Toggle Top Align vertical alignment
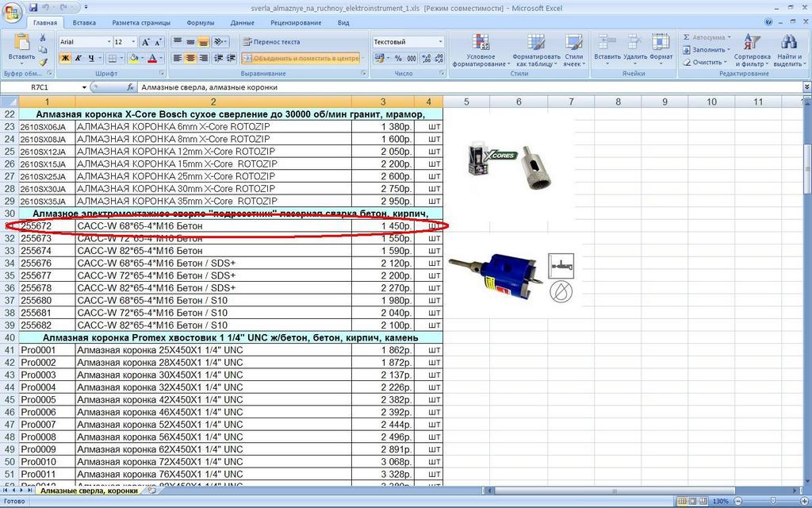Image resolution: width=812 pixels, height=508 pixels. 178,42
